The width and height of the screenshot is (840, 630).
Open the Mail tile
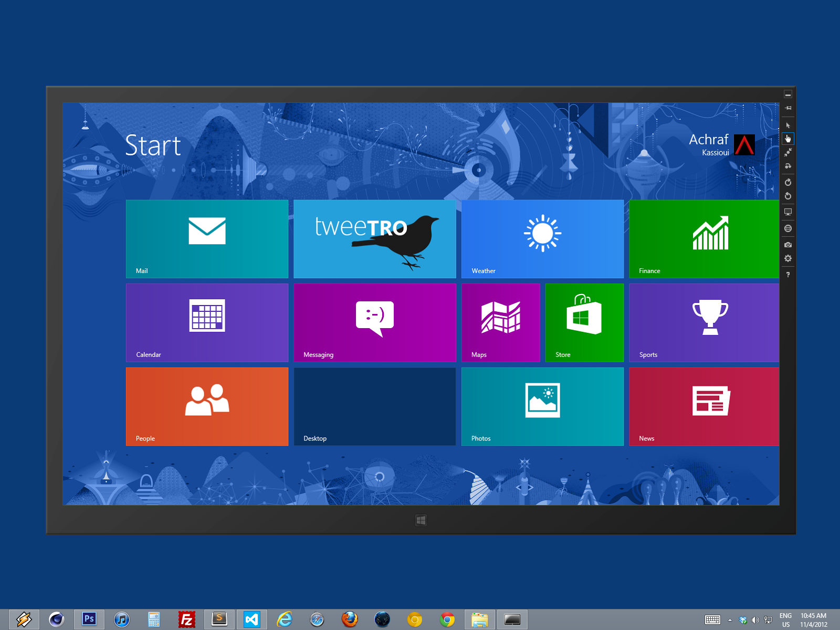tap(207, 239)
